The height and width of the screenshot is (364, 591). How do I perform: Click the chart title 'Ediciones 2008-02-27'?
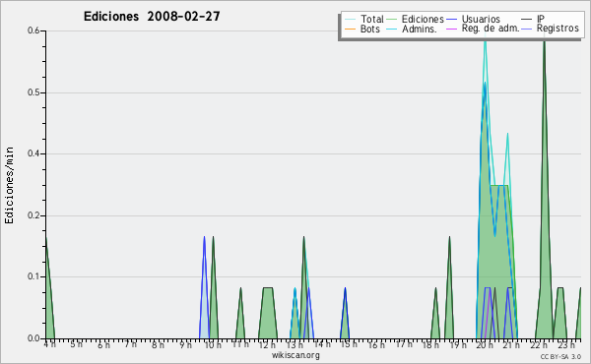[152, 17]
